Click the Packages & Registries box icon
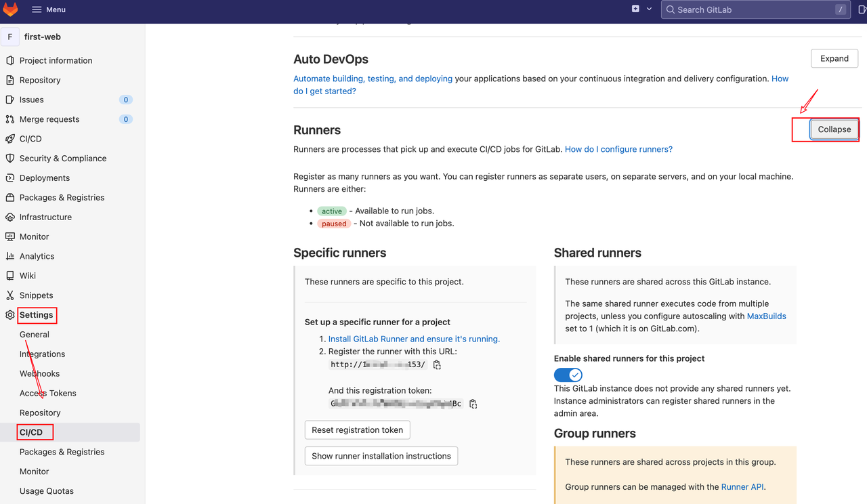This screenshot has width=867, height=504. 9,198
